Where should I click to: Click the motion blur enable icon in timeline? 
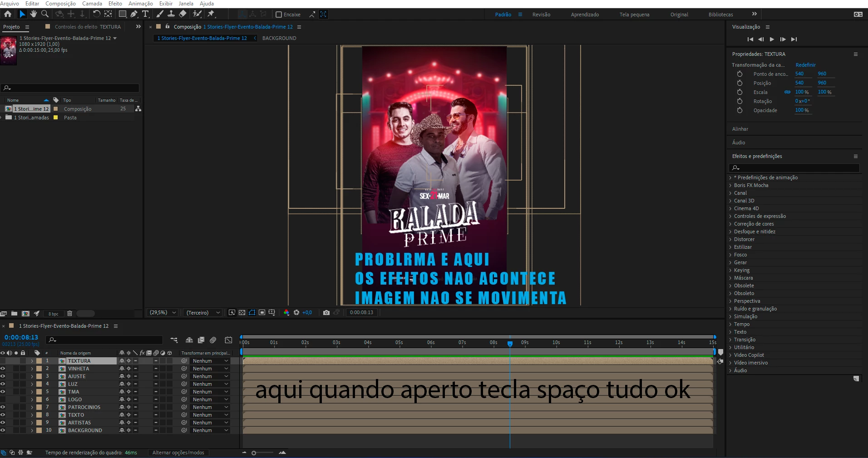click(x=213, y=340)
